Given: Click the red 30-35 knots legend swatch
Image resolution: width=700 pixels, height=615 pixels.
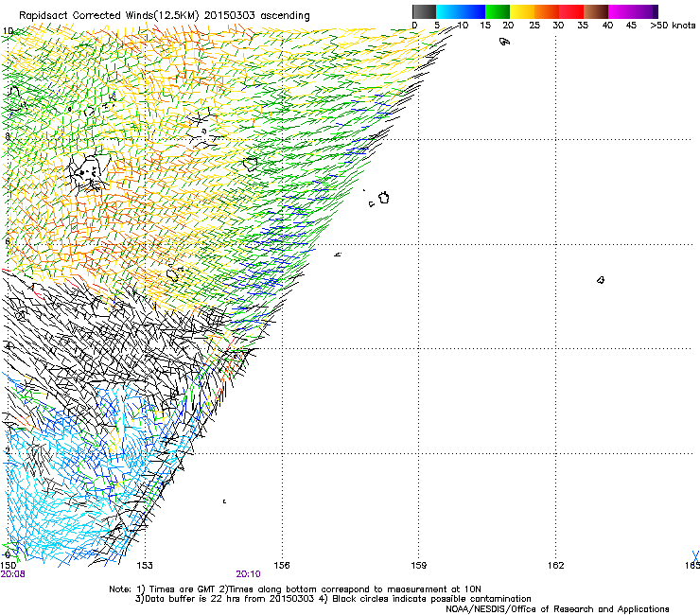Looking at the screenshot, I should coord(571,11).
